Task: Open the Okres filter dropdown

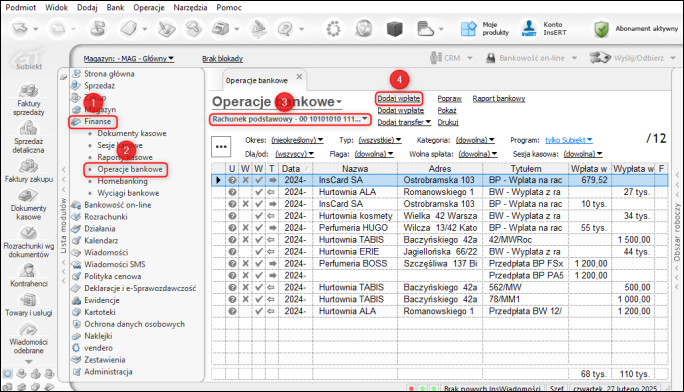Action: click(297, 140)
